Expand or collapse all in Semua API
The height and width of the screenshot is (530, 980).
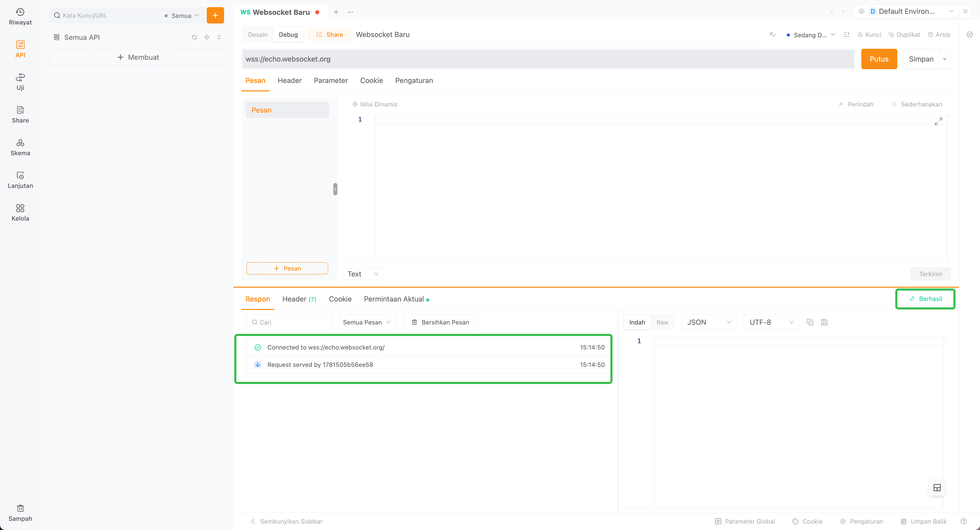[219, 37]
